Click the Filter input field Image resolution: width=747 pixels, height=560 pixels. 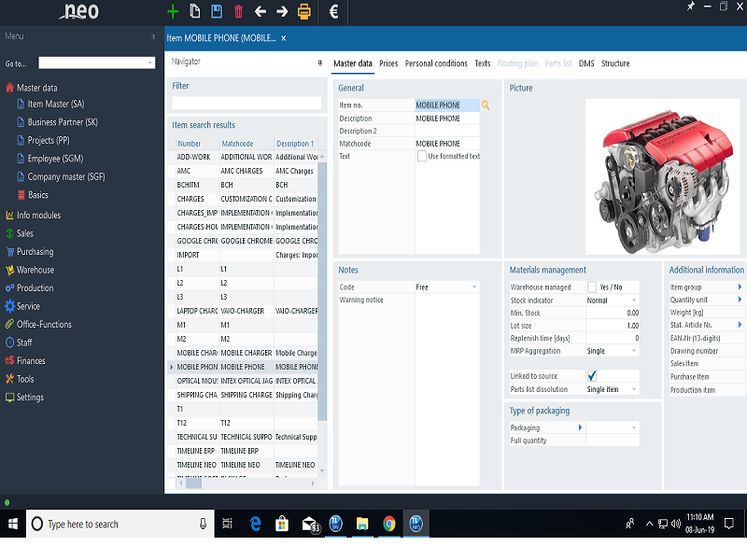(x=247, y=103)
